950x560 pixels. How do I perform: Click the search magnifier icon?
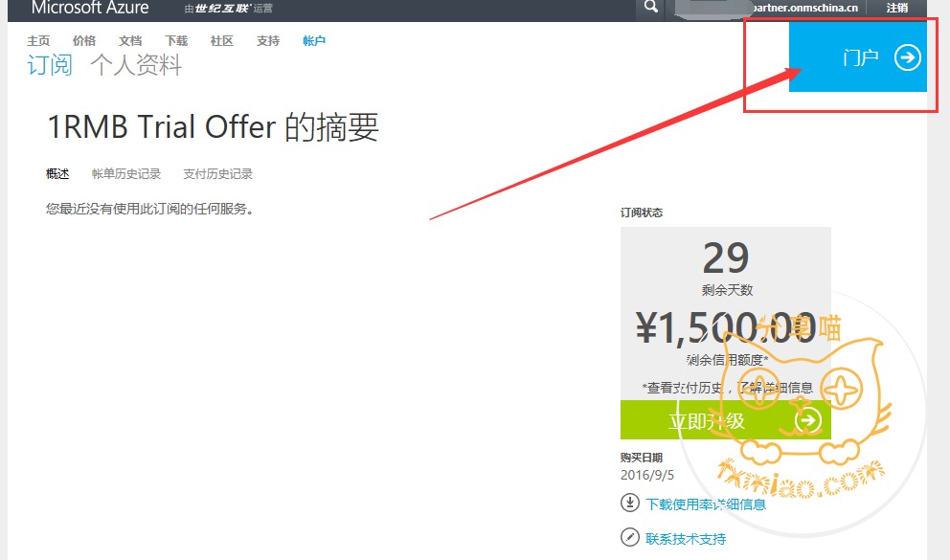coord(650,8)
